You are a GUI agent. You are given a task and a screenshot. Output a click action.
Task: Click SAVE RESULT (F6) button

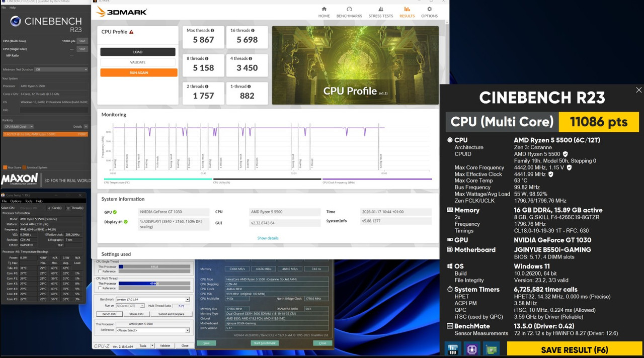coord(575,349)
